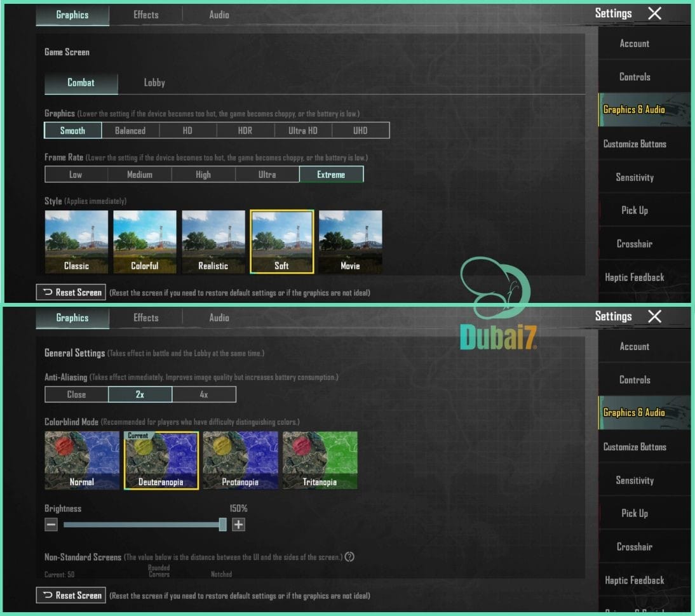Choose HDR graphics quality
Viewport: 695px width, 616px height.
[x=245, y=130]
